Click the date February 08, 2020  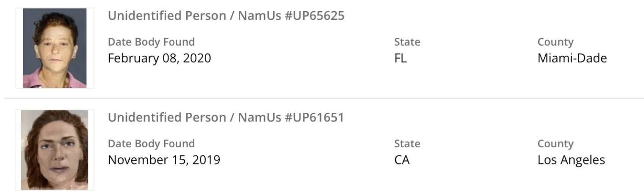(159, 58)
